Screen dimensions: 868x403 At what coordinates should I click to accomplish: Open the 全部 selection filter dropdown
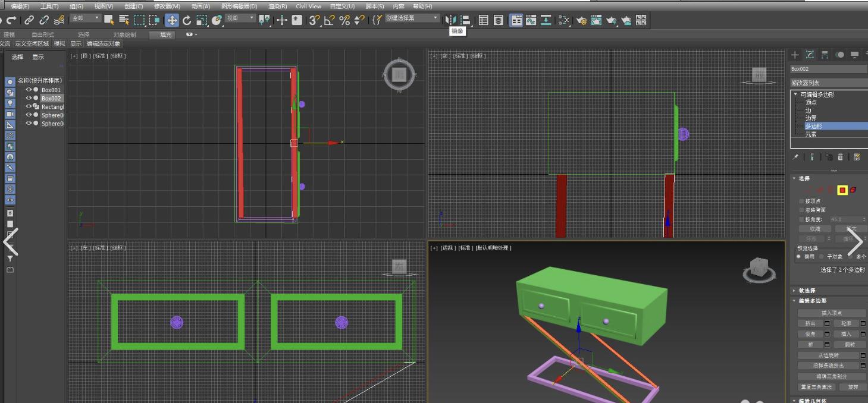pos(86,18)
